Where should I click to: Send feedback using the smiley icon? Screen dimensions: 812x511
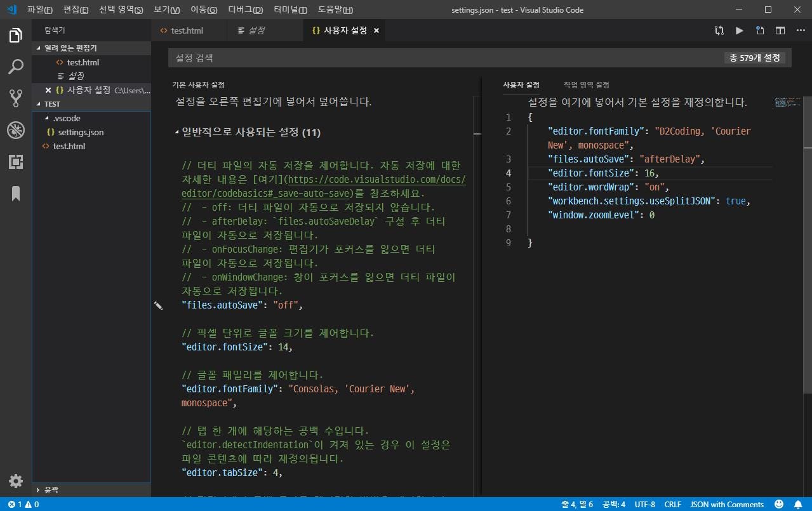(x=778, y=504)
